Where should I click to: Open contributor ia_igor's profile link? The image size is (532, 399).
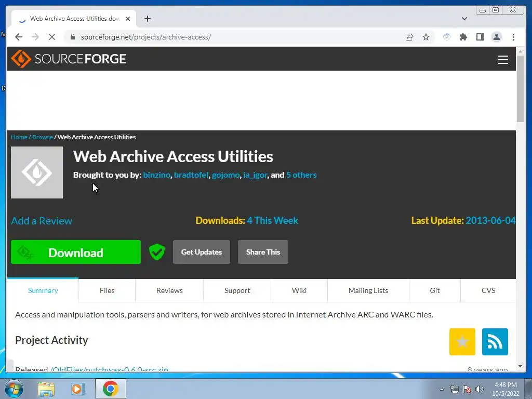pos(255,175)
